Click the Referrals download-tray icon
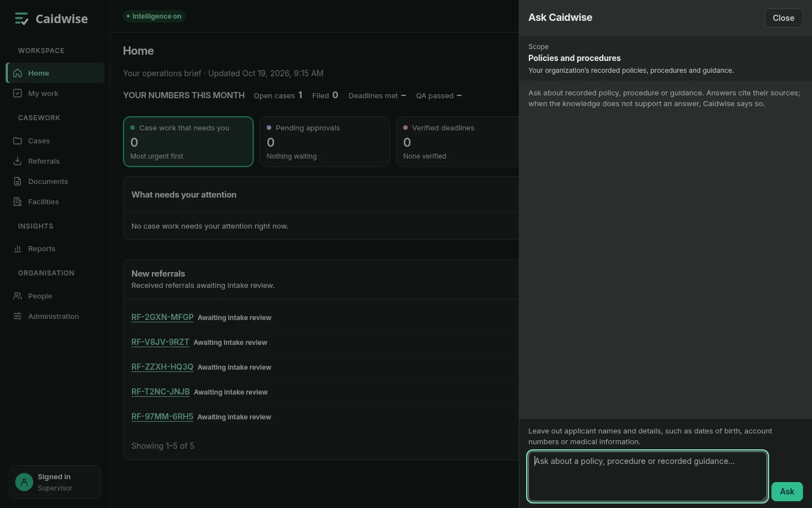This screenshot has height=508, width=812. pos(17,161)
